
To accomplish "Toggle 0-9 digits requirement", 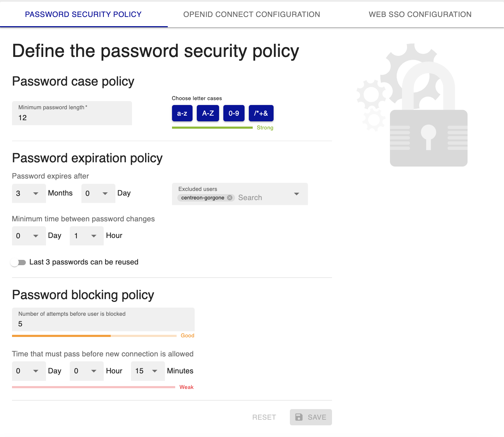I will coord(234,113).
